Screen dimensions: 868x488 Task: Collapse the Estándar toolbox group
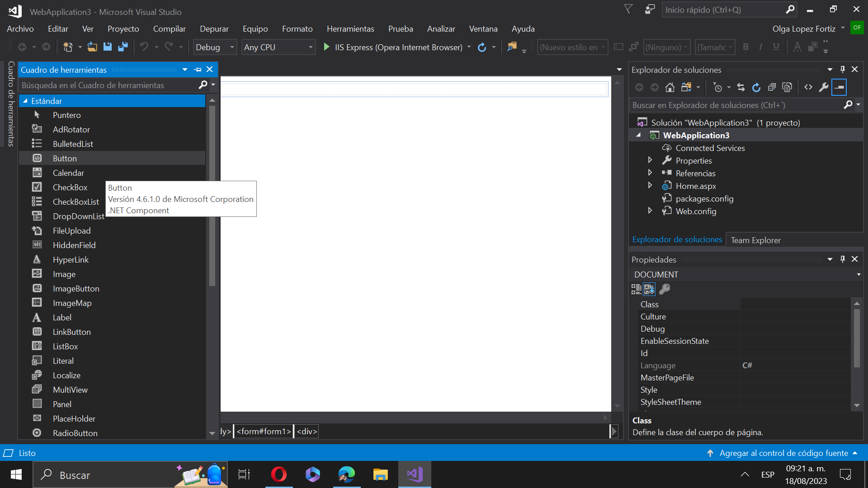26,101
